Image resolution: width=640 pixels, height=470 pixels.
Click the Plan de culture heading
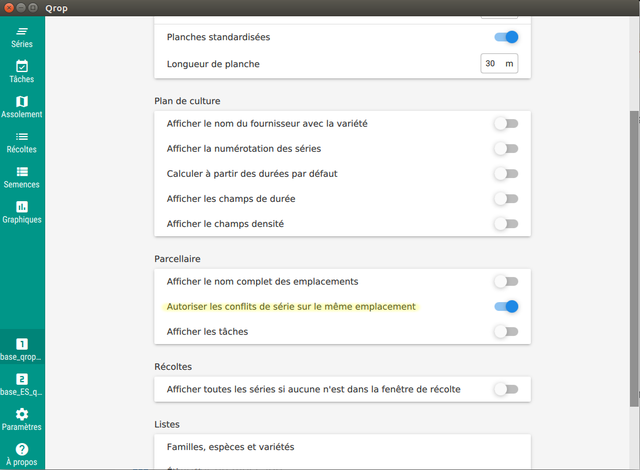pyautogui.click(x=187, y=101)
